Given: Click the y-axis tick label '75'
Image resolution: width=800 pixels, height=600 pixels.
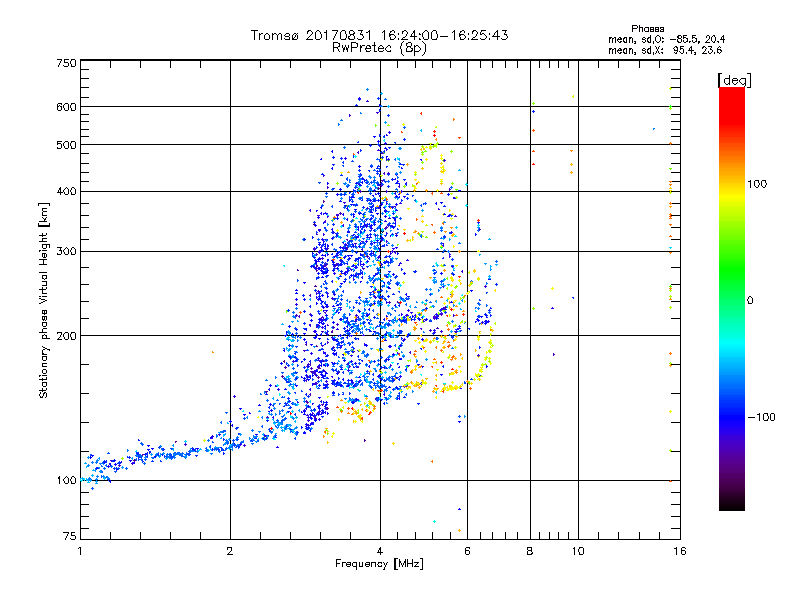Looking at the screenshot, I should (x=70, y=536).
